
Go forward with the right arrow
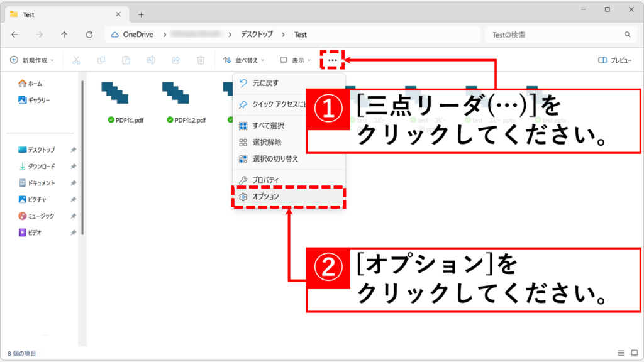click(x=40, y=35)
